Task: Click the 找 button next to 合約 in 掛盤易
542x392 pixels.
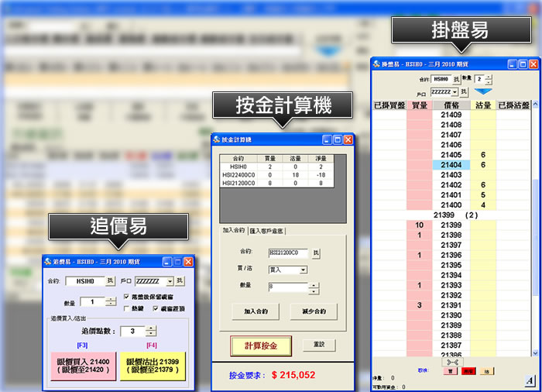Action: 456,79
